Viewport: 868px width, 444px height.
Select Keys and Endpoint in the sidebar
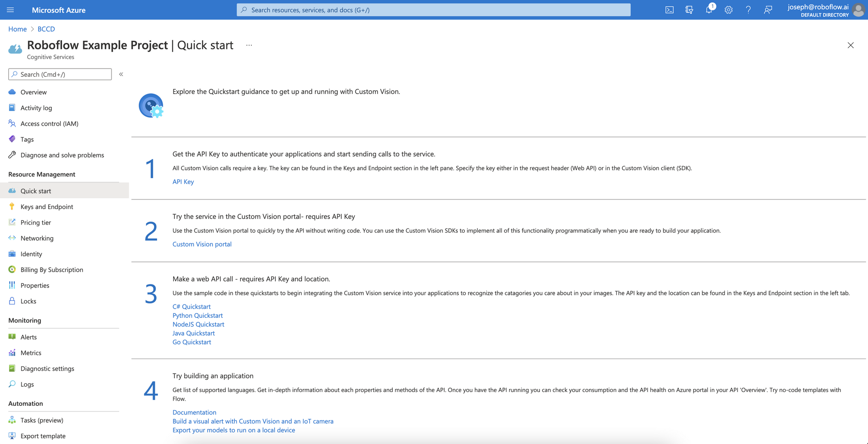point(46,206)
